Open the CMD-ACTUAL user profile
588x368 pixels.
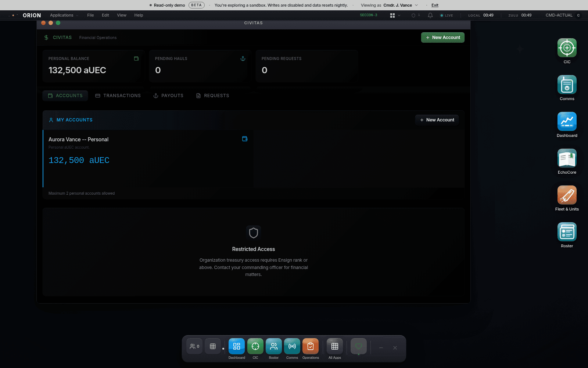pos(563,15)
